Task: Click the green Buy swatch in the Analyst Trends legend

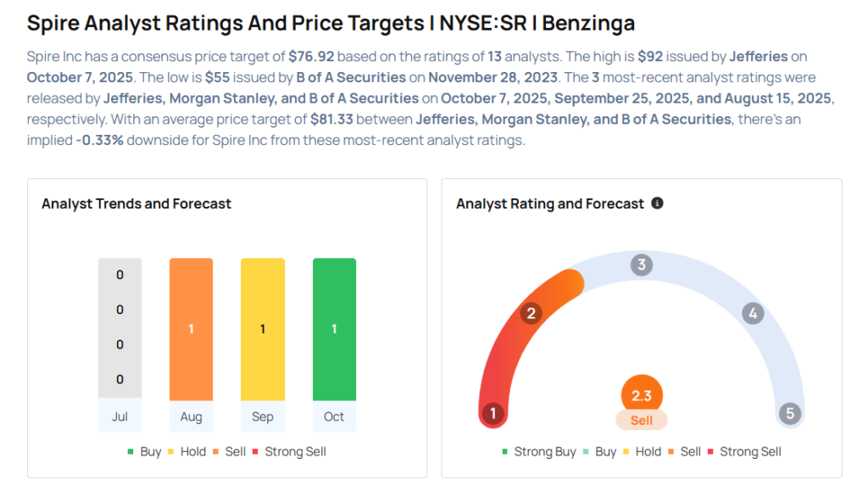Action: tap(131, 451)
